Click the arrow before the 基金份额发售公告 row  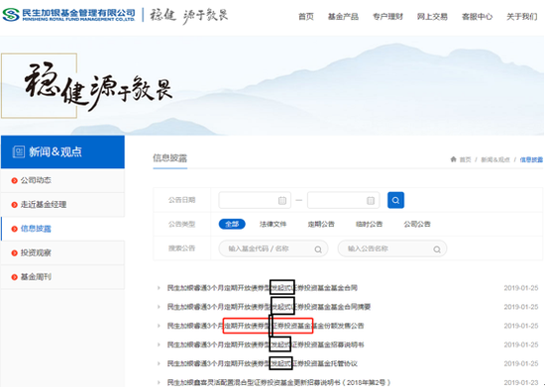pos(159,326)
